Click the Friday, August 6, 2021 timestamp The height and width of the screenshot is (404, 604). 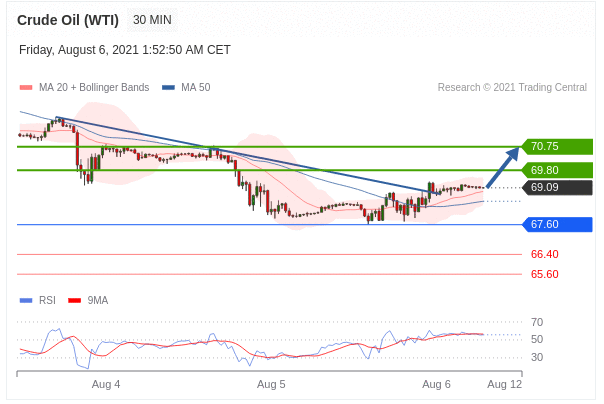coord(125,49)
